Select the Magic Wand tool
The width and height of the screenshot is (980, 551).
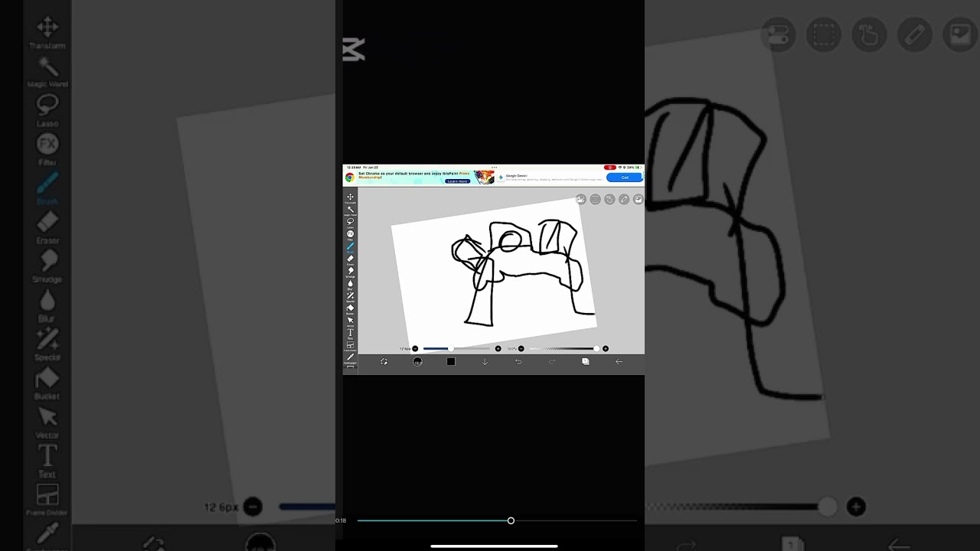click(351, 210)
